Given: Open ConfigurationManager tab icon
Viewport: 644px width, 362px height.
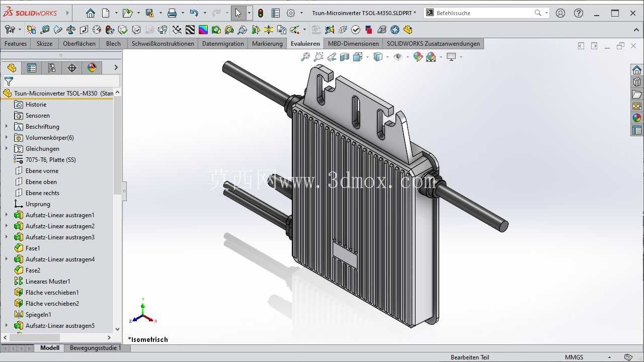Looking at the screenshot, I should (x=52, y=68).
